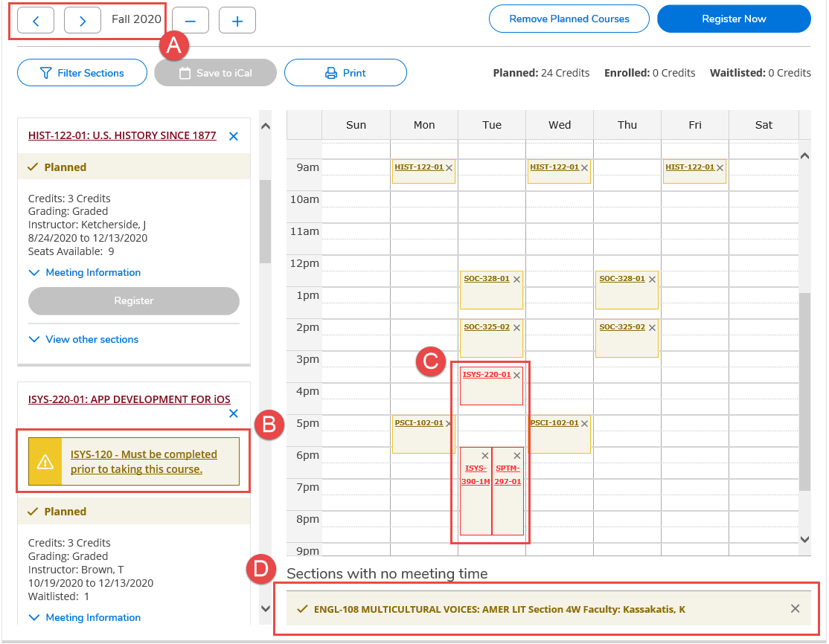
Task: Open the Filter Sections panel
Action: (82, 73)
